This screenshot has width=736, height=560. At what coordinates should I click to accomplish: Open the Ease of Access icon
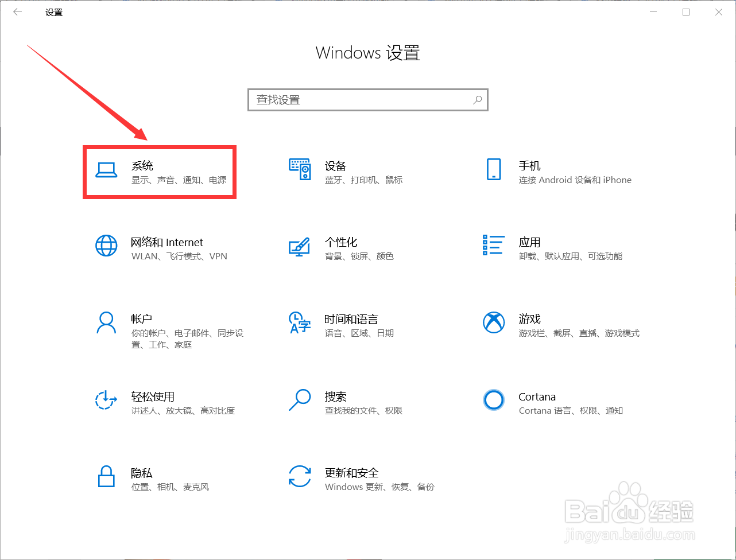[106, 400]
